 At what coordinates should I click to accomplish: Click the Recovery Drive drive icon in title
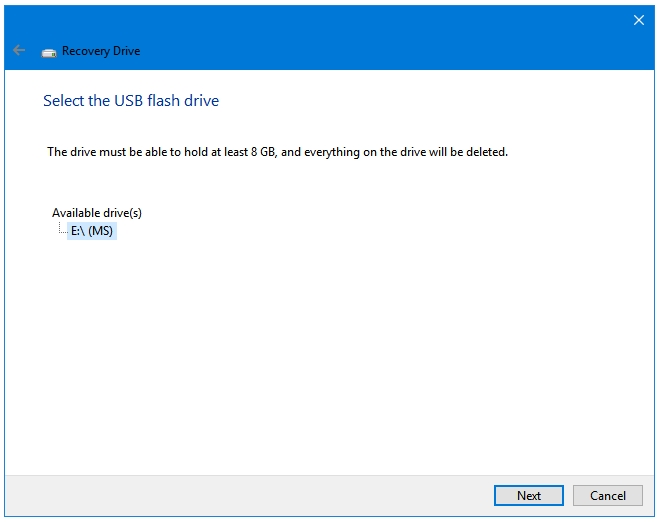point(49,52)
